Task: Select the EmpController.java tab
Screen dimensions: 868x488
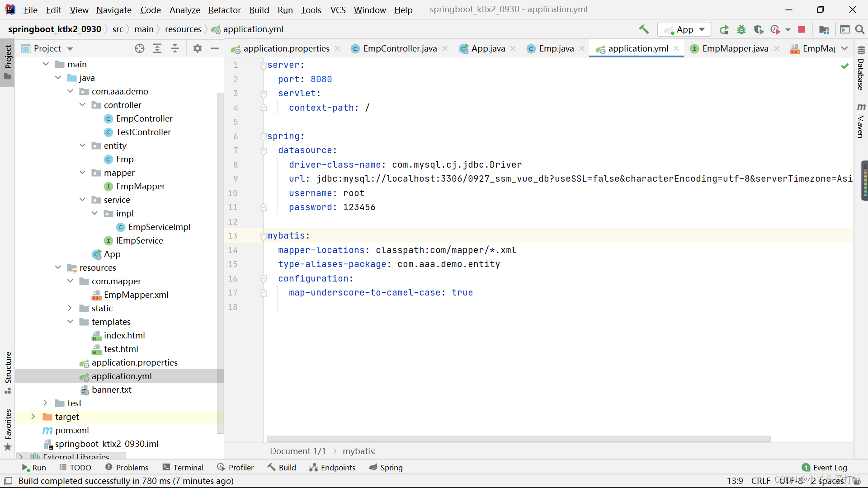Action: pyautogui.click(x=400, y=48)
